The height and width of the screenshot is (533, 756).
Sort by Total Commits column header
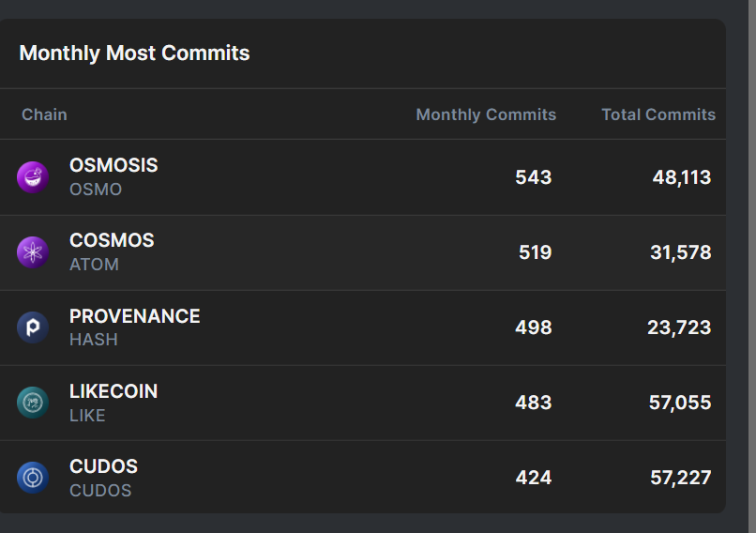658,114
